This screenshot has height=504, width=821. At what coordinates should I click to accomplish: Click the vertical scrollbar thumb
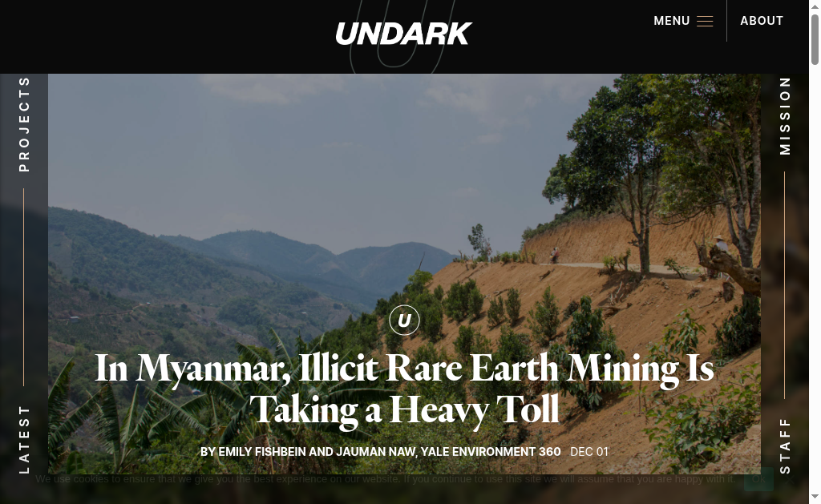(815, 39)
